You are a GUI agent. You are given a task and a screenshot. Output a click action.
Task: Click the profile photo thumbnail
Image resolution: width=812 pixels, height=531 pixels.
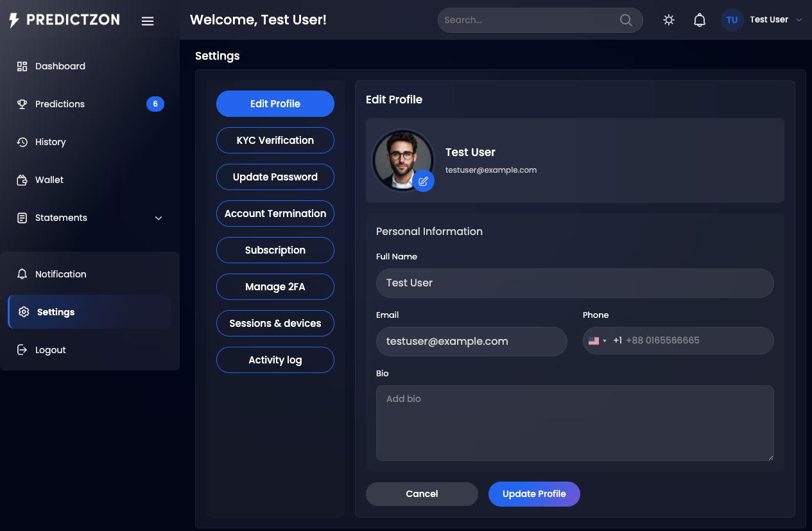pyautogui.click(x=403, y=161)
